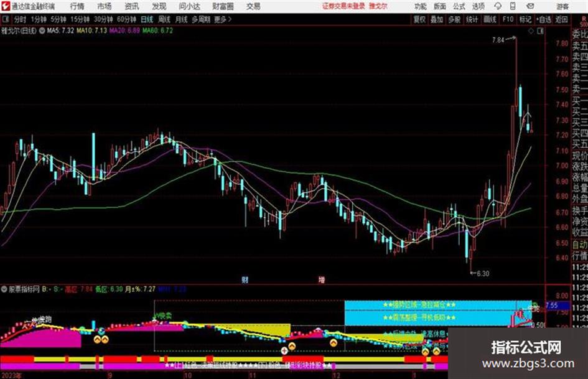Click the panel toggle icon left of 分时
The image size is (588, 379).
point(6,19)
